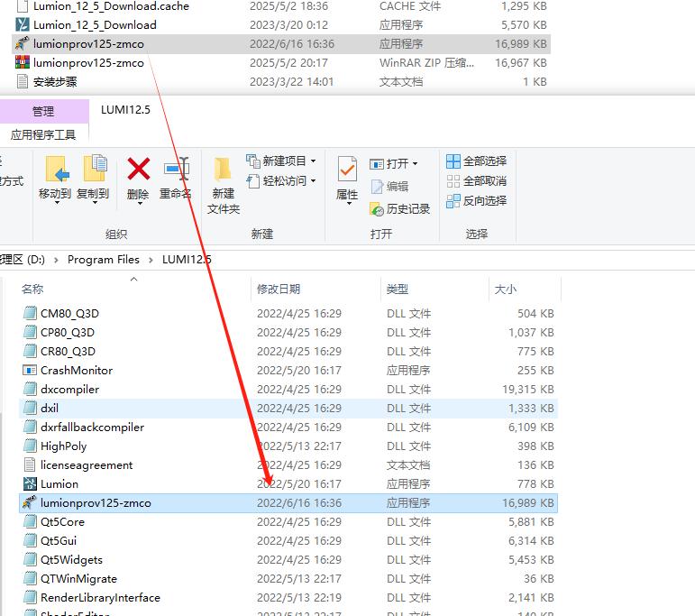Click the Copy to (复制到) icon
The image size is (695, 616).
click(95, 168)
